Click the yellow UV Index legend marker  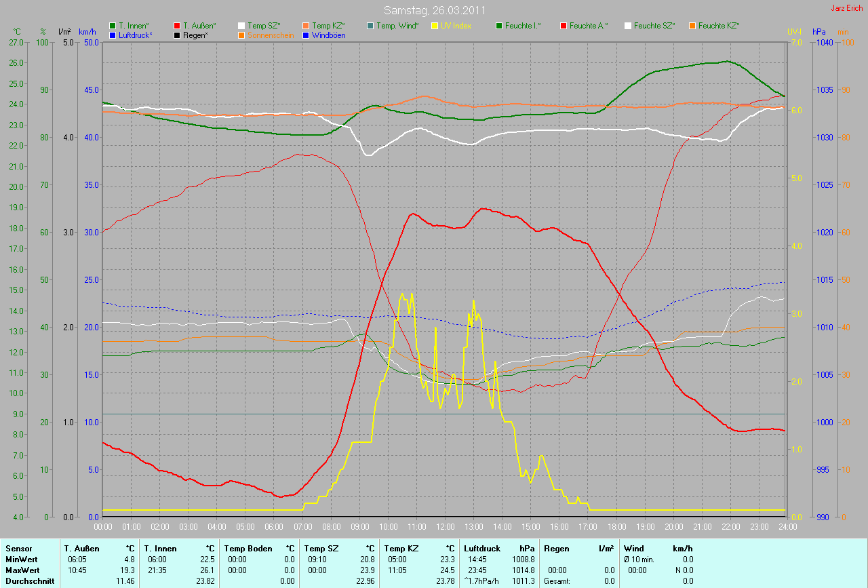pos(435,26)
